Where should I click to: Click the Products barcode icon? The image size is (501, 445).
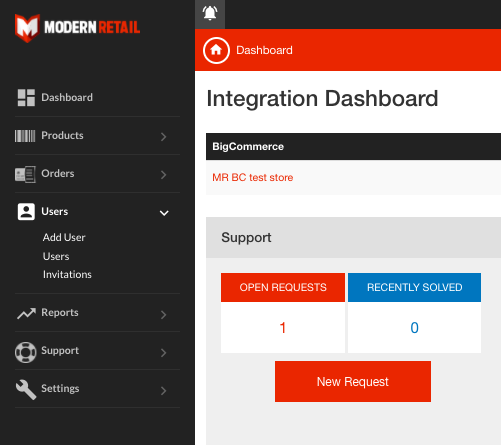(x=25, y=136)
